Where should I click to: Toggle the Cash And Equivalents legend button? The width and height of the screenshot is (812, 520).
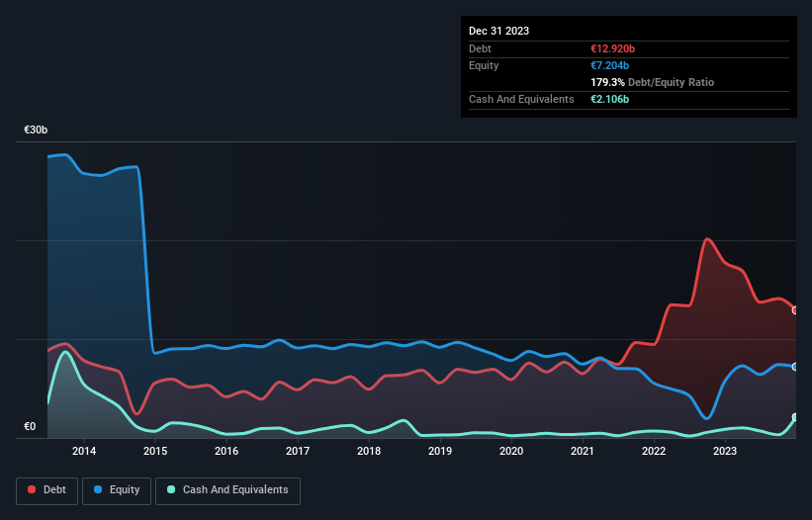click(x=227, y=490)
